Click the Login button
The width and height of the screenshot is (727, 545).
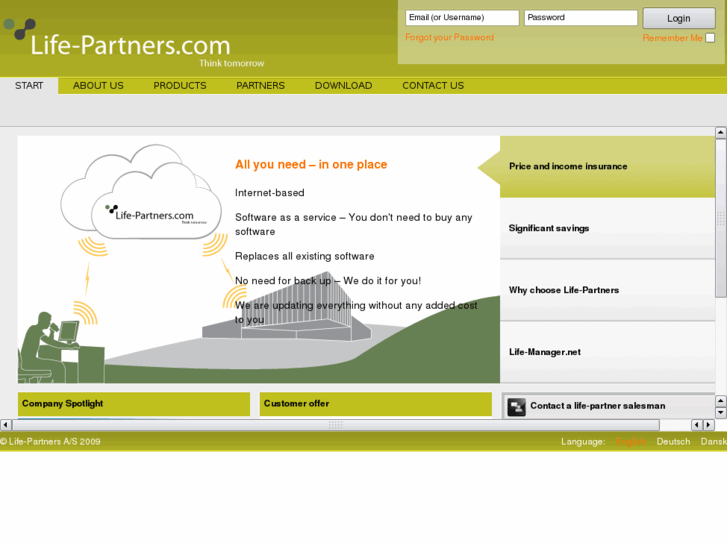tap(679, 19)
